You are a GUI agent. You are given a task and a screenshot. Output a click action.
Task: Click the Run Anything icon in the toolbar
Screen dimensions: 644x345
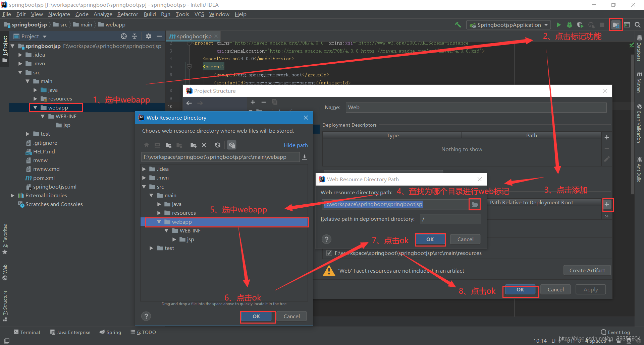627,25
